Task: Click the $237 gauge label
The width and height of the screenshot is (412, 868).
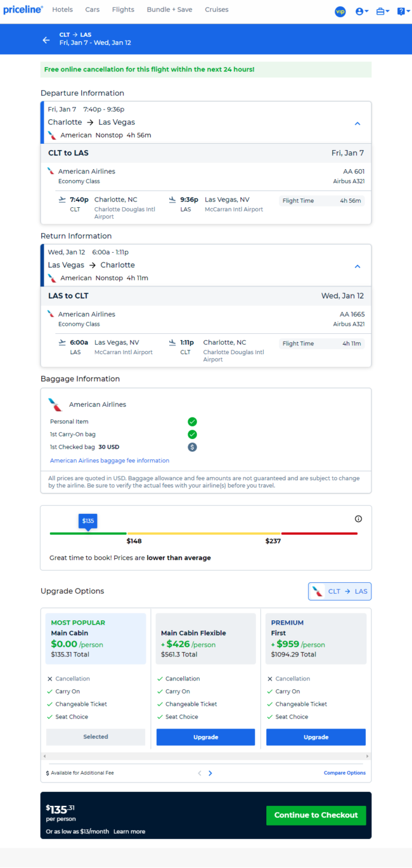Action: click(x=274, y=541)
